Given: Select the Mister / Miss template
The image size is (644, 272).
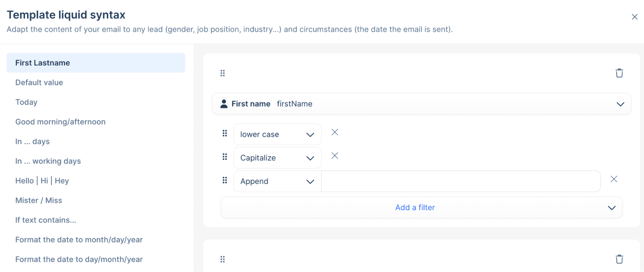Looking at the screenshot, I should [x=39, y=201].
